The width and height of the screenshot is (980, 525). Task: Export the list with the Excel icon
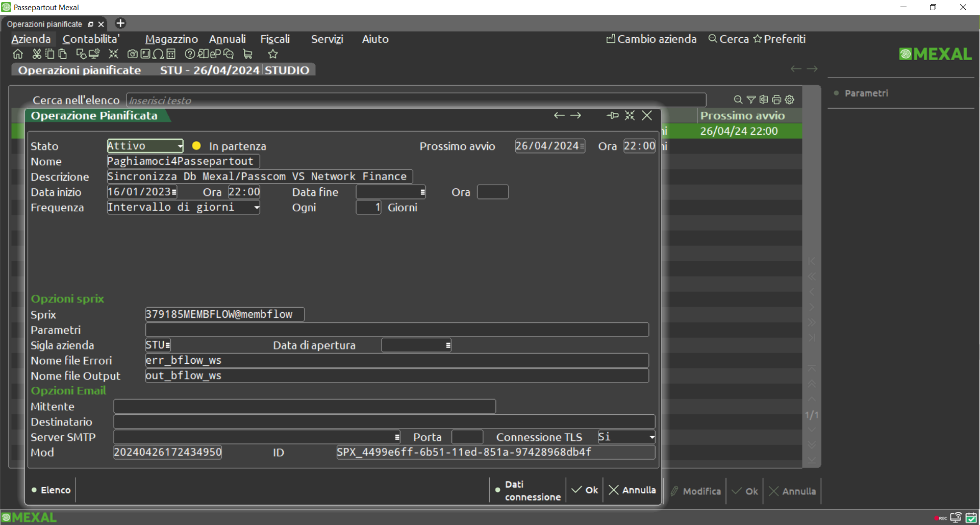[764, 99]
